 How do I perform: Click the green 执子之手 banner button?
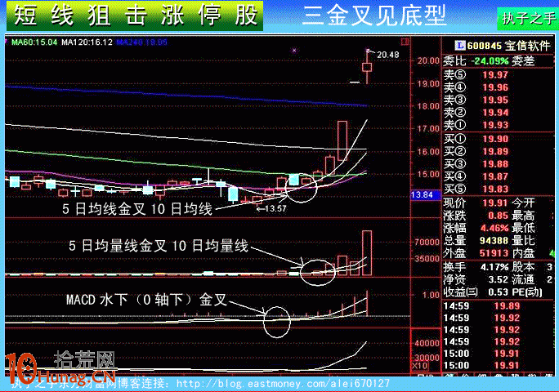point(526,18)
